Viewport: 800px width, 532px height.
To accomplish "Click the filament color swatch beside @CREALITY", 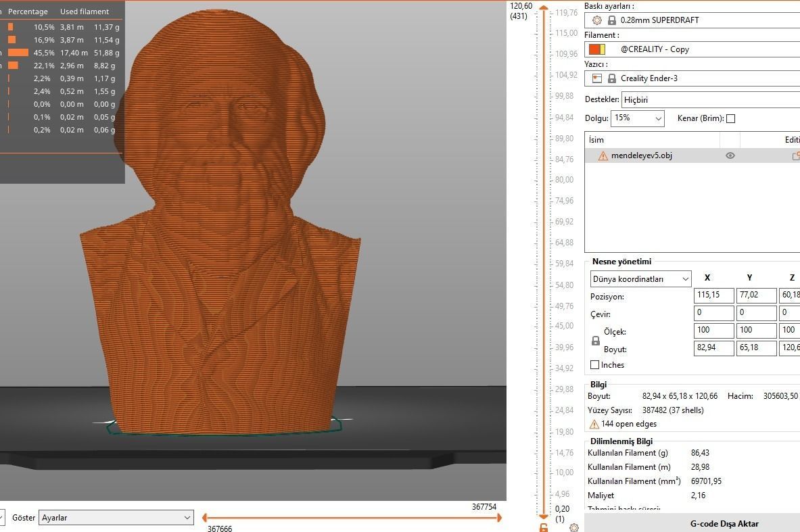I will tap(597, 49).
